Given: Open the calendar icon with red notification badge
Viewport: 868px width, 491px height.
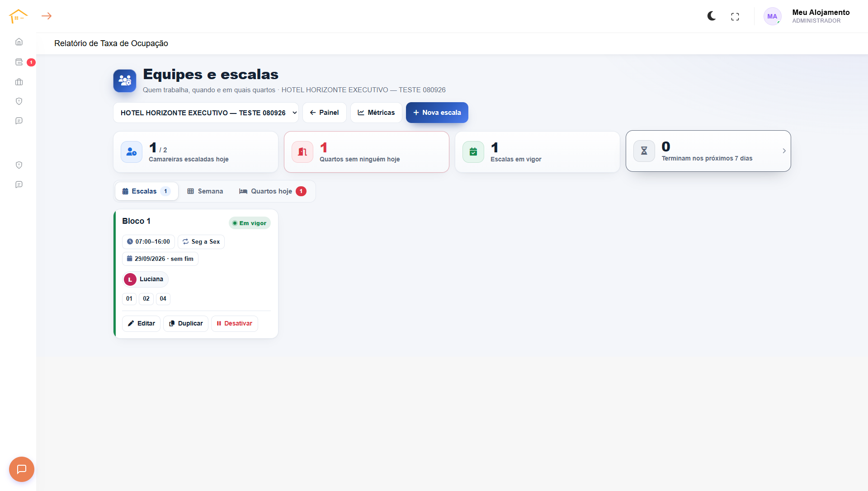Looking at the screenshot, I should (19, 62).
